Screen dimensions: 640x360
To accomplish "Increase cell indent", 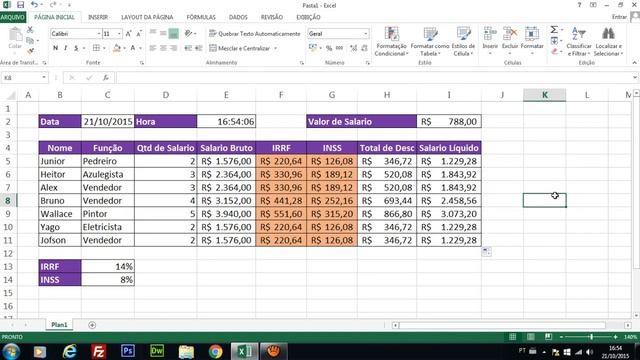I will (198, 48).
